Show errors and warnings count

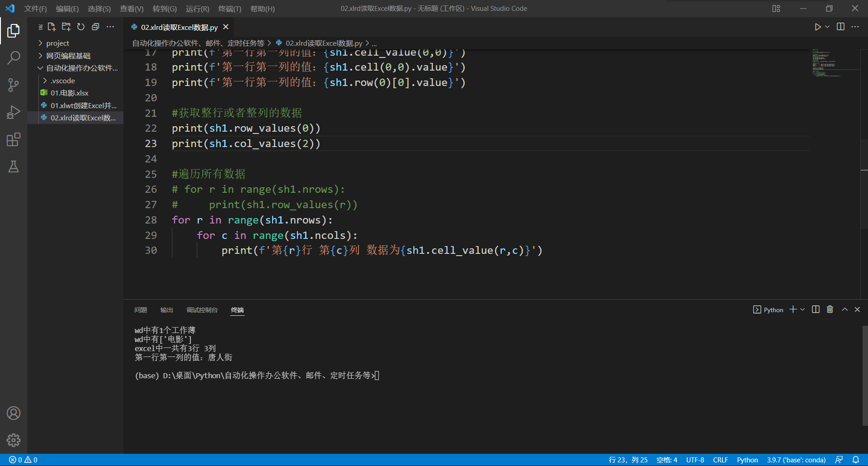click(x=23, y=460)
